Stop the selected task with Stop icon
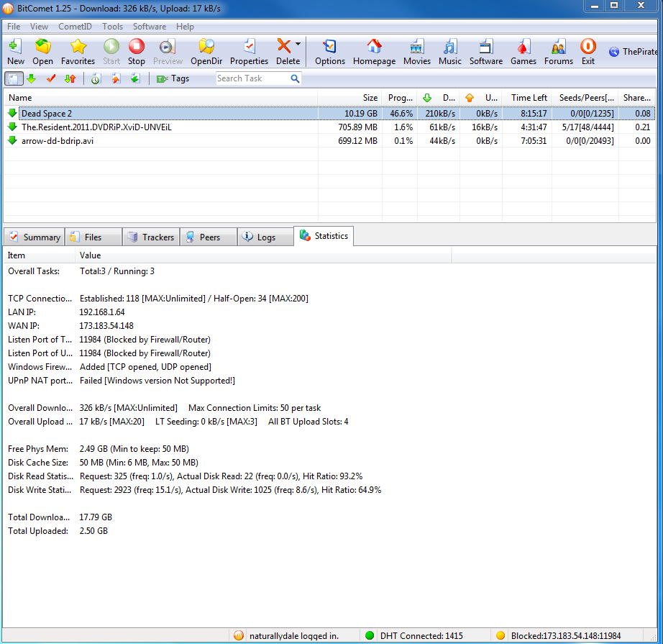The width and height of the screenshot is (663, 644). tap(137, 47)
